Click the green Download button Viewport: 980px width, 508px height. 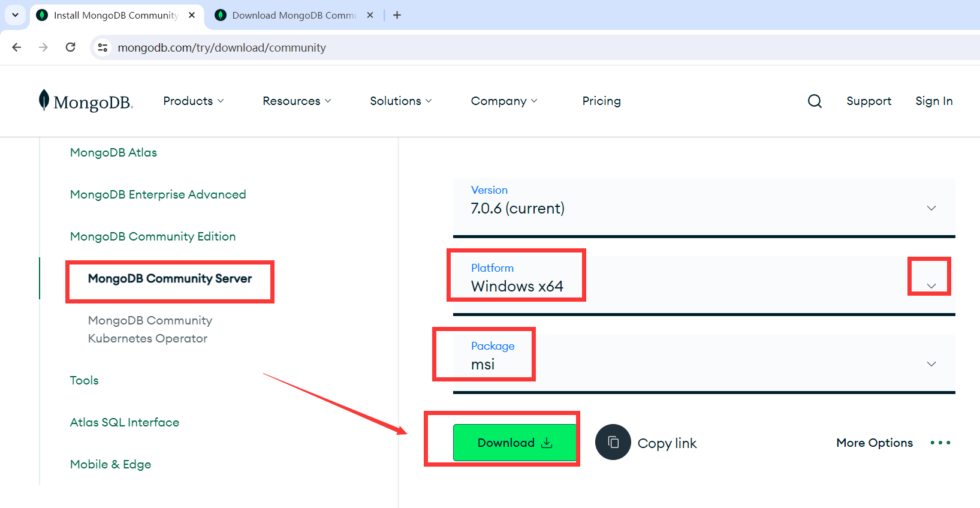click(x=514, y=443)
